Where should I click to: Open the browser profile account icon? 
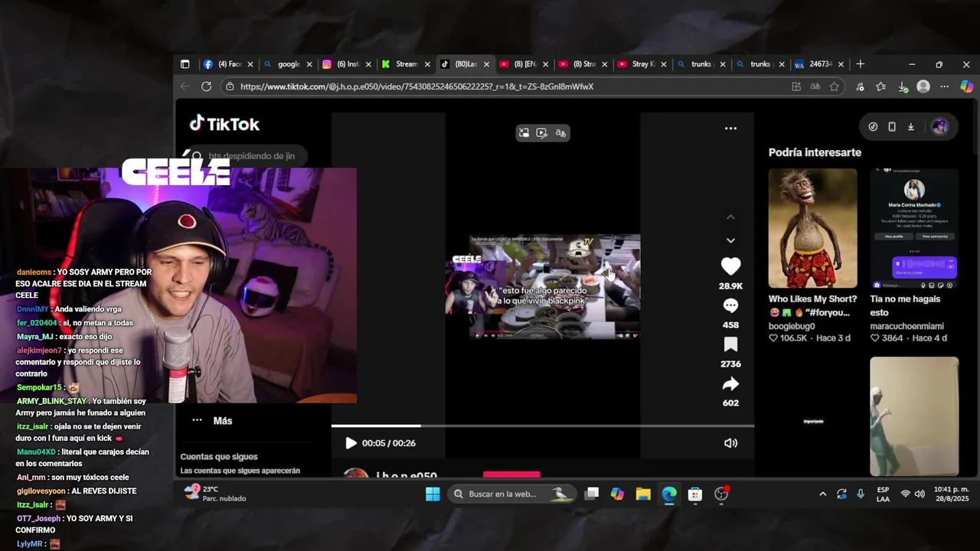[x=923, y=86]
